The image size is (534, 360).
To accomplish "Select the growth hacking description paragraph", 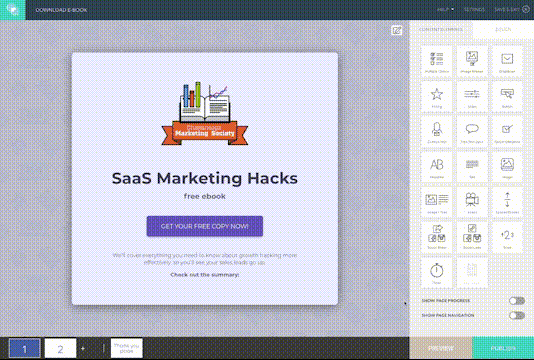I will (x=205, y=259).
